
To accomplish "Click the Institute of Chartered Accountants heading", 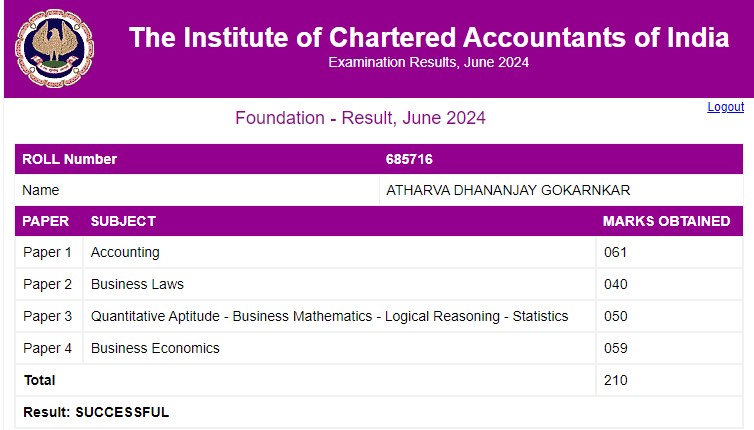I will pos(429,38).
